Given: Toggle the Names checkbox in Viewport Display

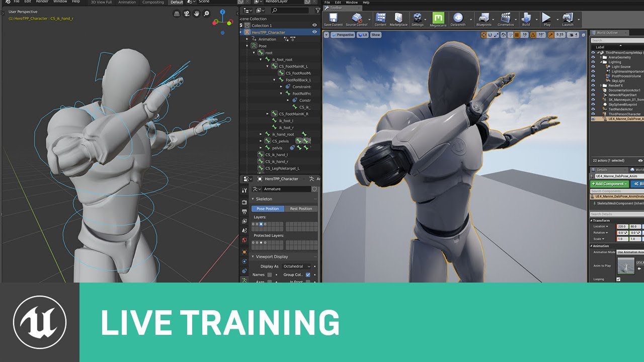Looking at the screenshot, I should (x=269, y=275).
